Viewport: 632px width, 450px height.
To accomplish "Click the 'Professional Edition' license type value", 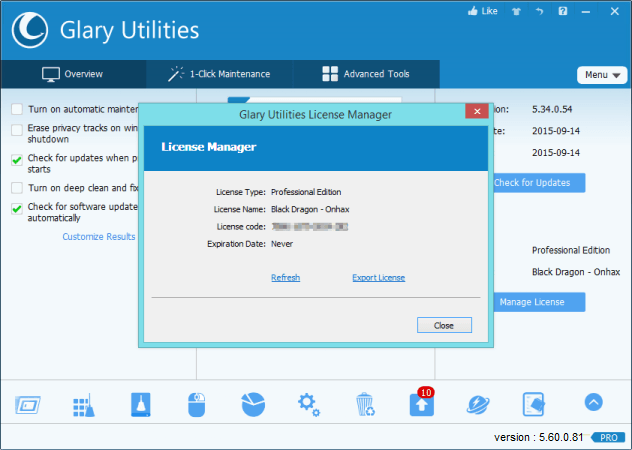I will [306, 192].
